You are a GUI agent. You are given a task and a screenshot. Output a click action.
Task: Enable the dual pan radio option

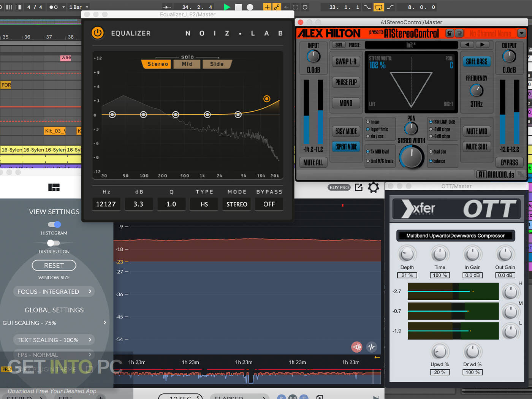pyautogui.click(x=431, y=152)
